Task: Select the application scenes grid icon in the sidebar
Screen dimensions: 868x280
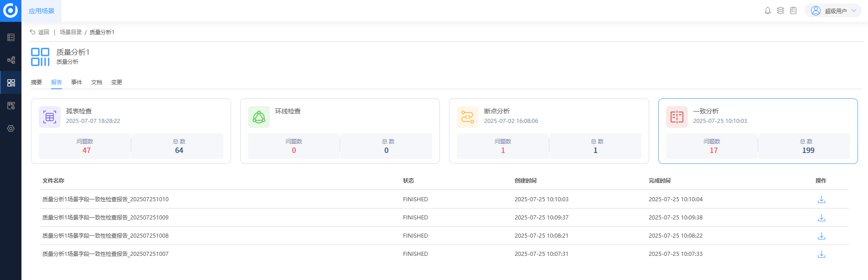Action: pos(11,83)
